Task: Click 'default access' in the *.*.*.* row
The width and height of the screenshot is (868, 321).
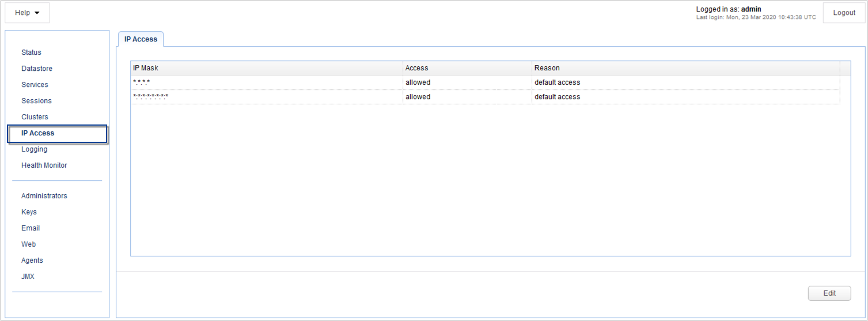Action: click(x=557, y=82)
